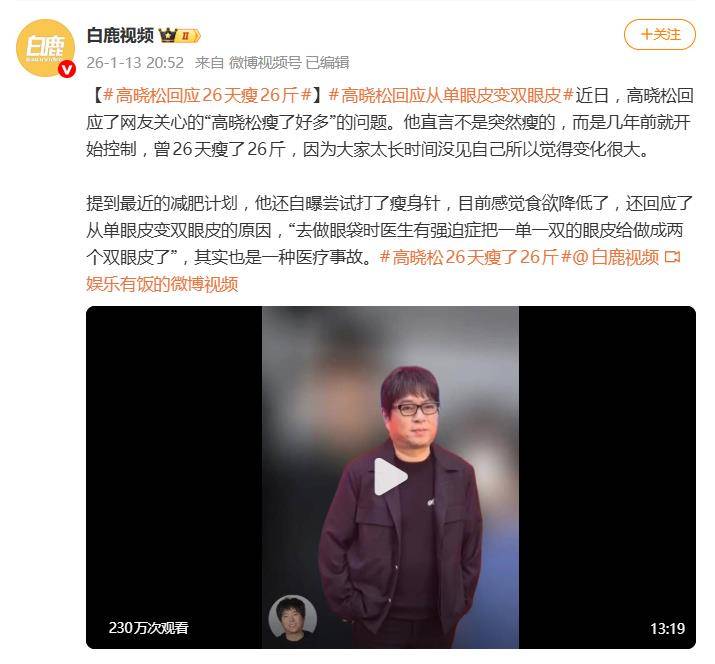Image resolution: width=715 pixels, height=664 pixels.
Task: Click the 微博视频号 source link
Action: (265, 62)
